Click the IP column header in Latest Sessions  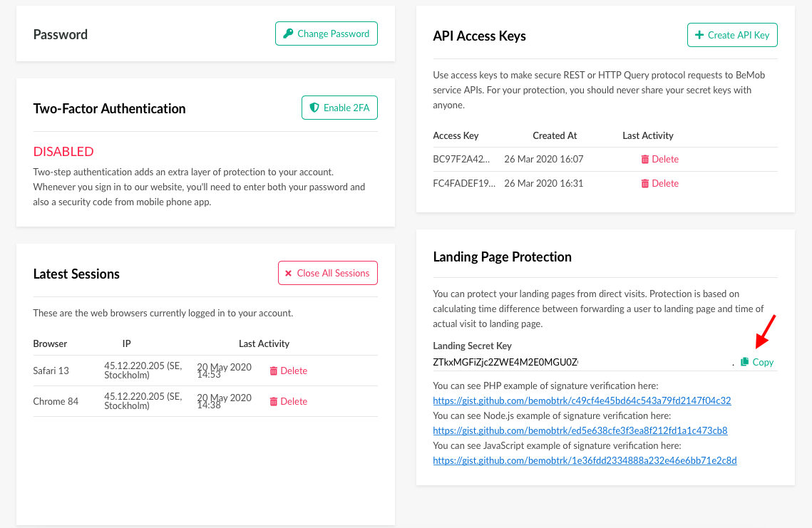tap(126, 343)
